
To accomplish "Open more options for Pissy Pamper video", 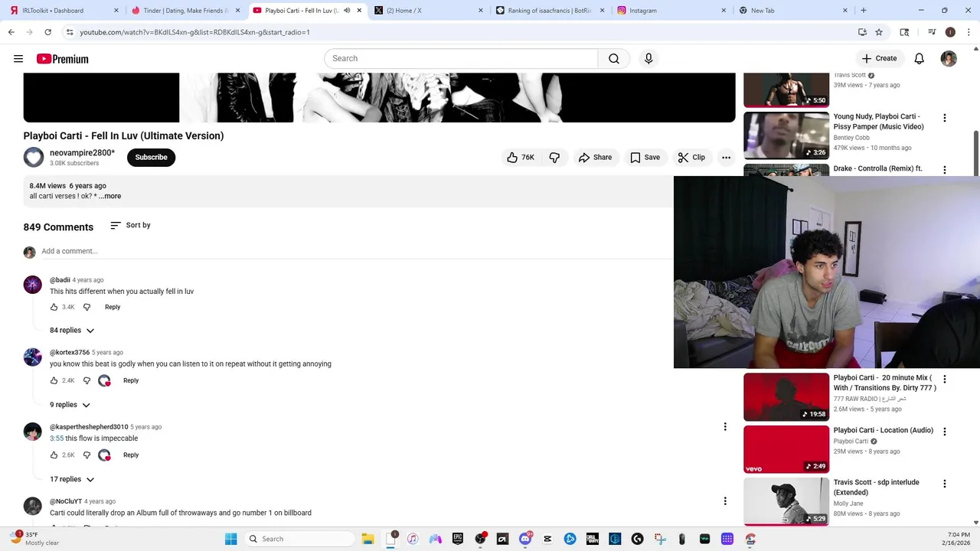I will (x=945, y=118).
